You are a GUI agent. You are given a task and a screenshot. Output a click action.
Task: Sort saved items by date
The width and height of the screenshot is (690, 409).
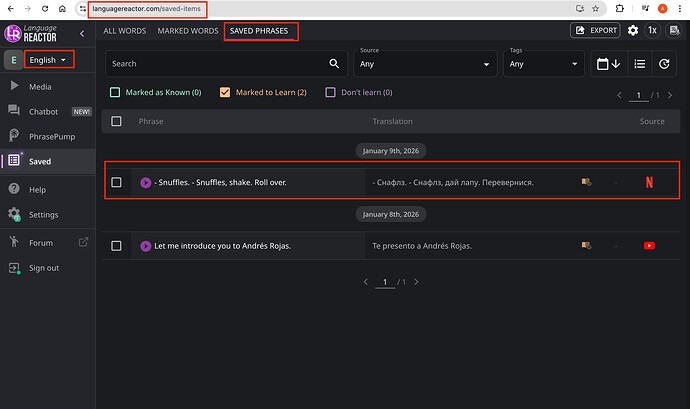[607, 64]
